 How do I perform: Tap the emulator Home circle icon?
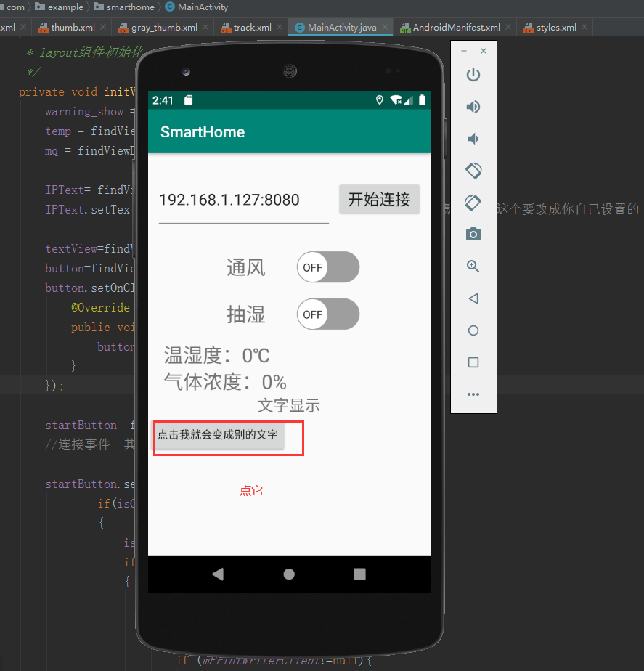pos(473,330)
